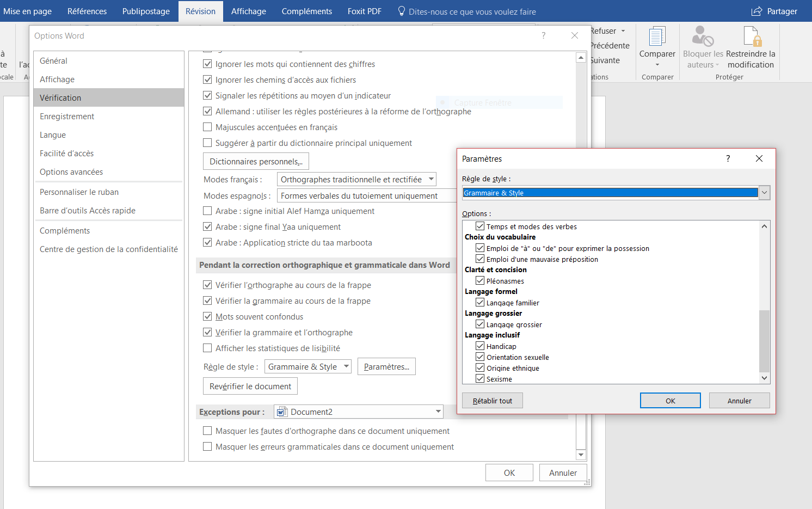This screenshot has width=812, height=509.
Task: Toggle Sexisme checkbox
Action: click(480, 378)
